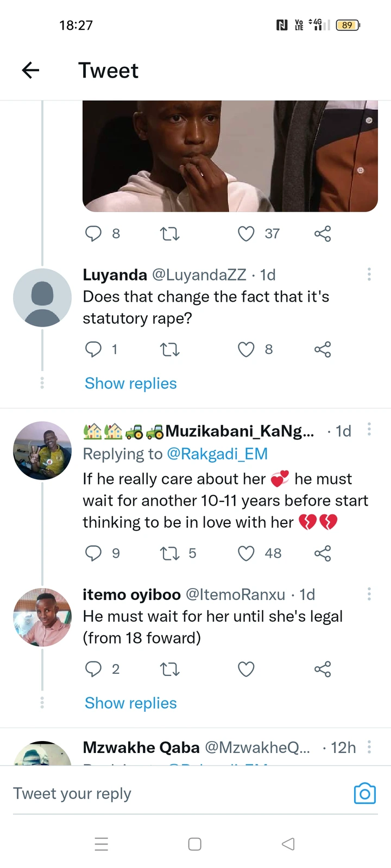Expand Show replies under Luyanda's tweet
391x868 pixels.
tap(131, 384)
